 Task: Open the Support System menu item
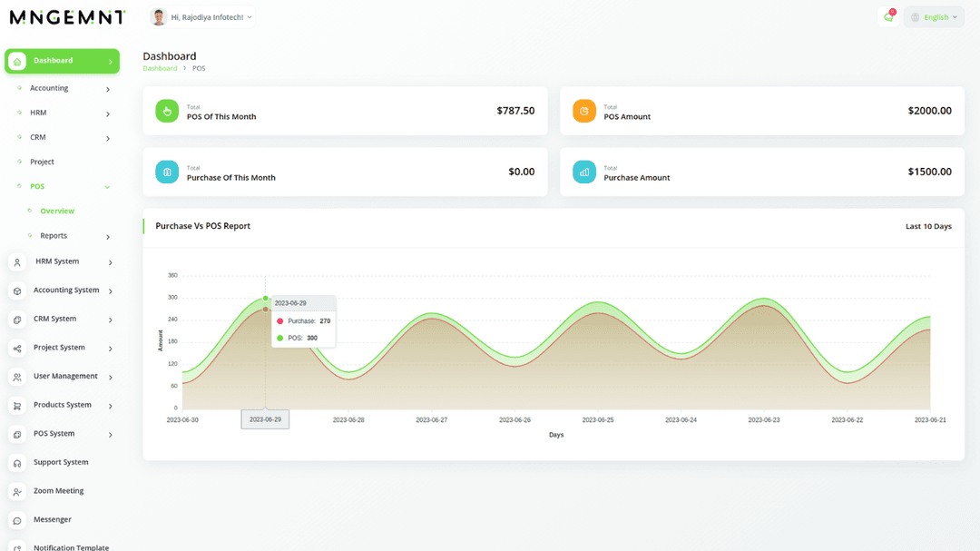pos(61,462)
